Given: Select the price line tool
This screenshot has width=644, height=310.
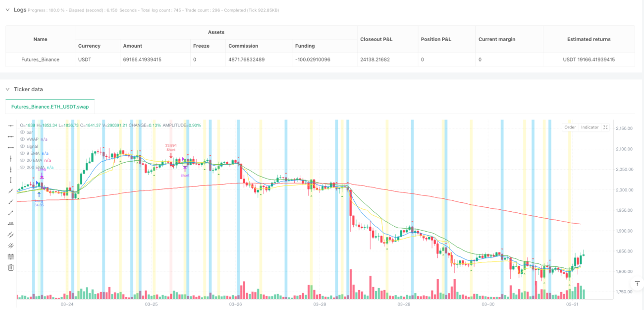Looking at the screenshot, I should coord(11,224).
